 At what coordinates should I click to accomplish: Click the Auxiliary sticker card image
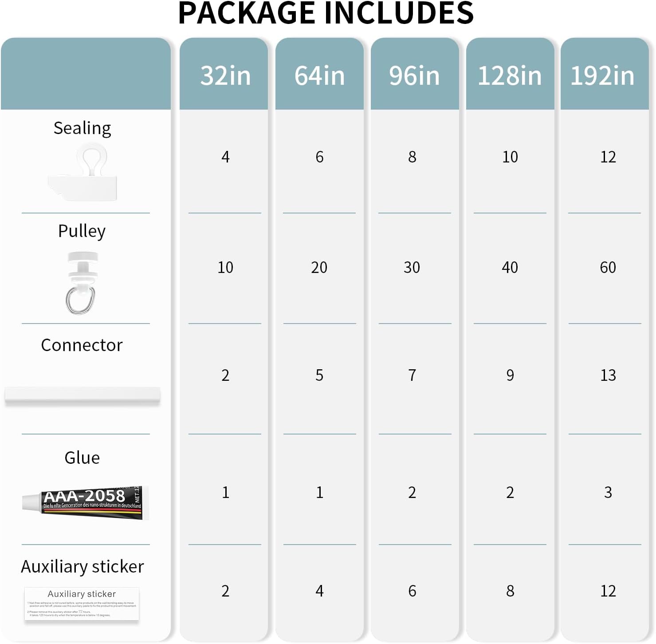(82, 604)
